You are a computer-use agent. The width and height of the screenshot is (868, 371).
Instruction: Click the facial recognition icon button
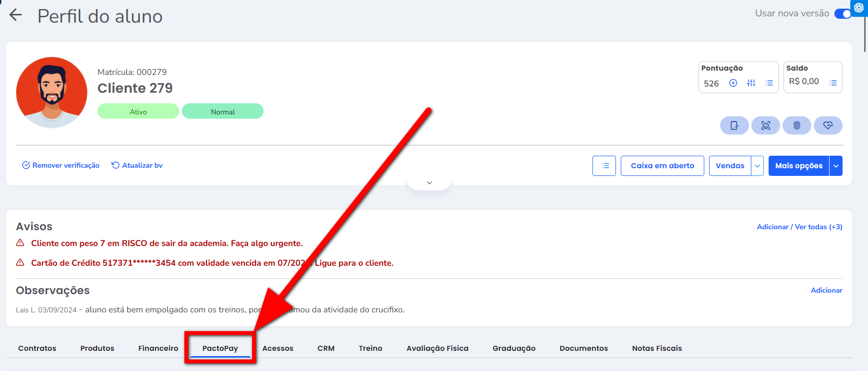click(765, 125)
